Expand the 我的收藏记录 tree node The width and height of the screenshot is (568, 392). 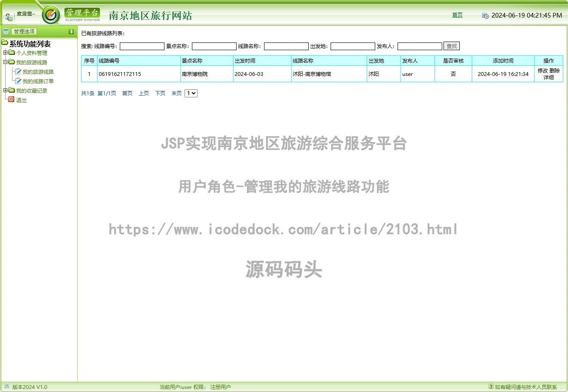tap(6, 90)
